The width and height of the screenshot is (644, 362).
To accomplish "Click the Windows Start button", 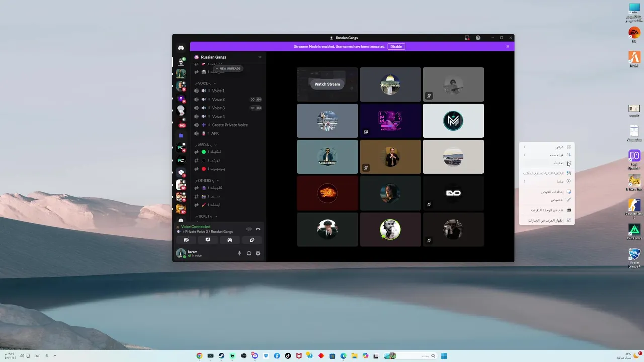I will tap(444, 356).
